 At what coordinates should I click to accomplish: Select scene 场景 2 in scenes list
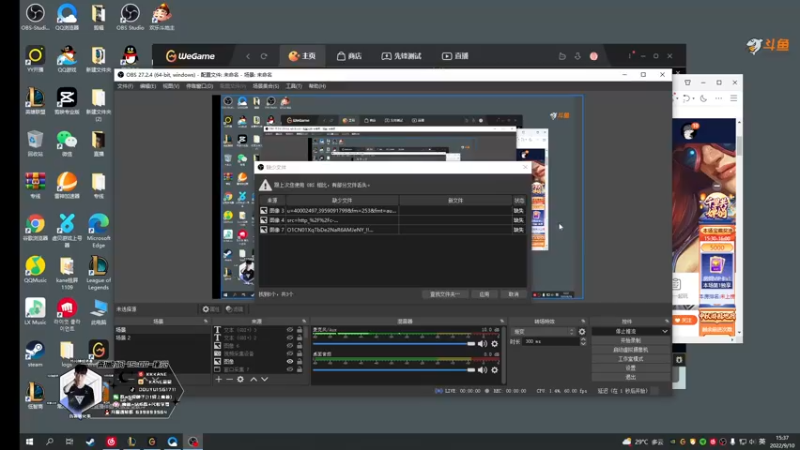(162, 338)
